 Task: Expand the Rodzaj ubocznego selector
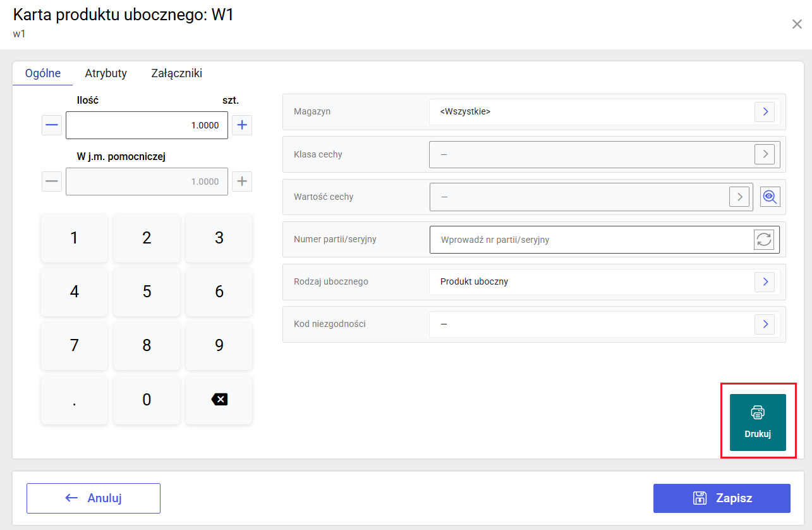point(765,281)
